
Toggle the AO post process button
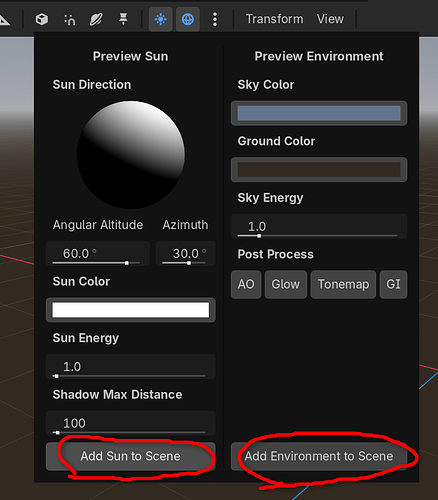(x=246, y=284)
